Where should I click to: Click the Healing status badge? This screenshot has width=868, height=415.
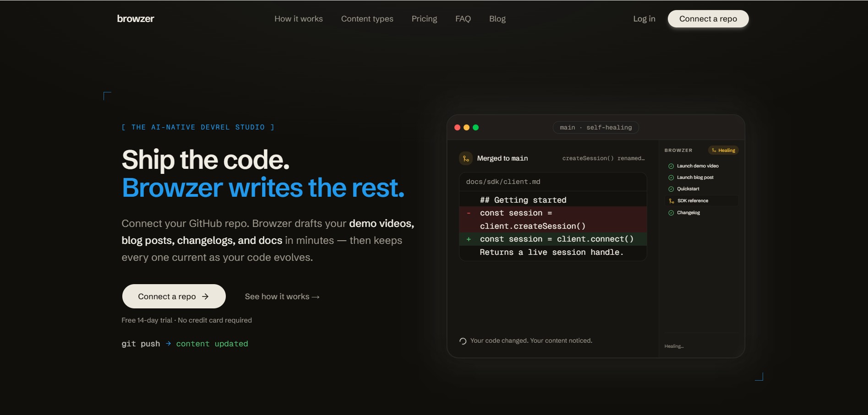coord(723,150)
